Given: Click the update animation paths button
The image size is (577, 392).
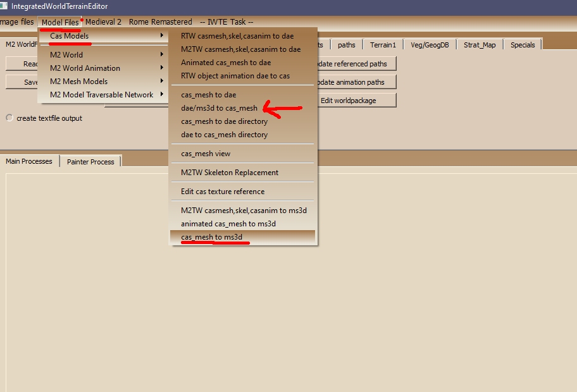Looking at the screenshot, I should (357, 82).
